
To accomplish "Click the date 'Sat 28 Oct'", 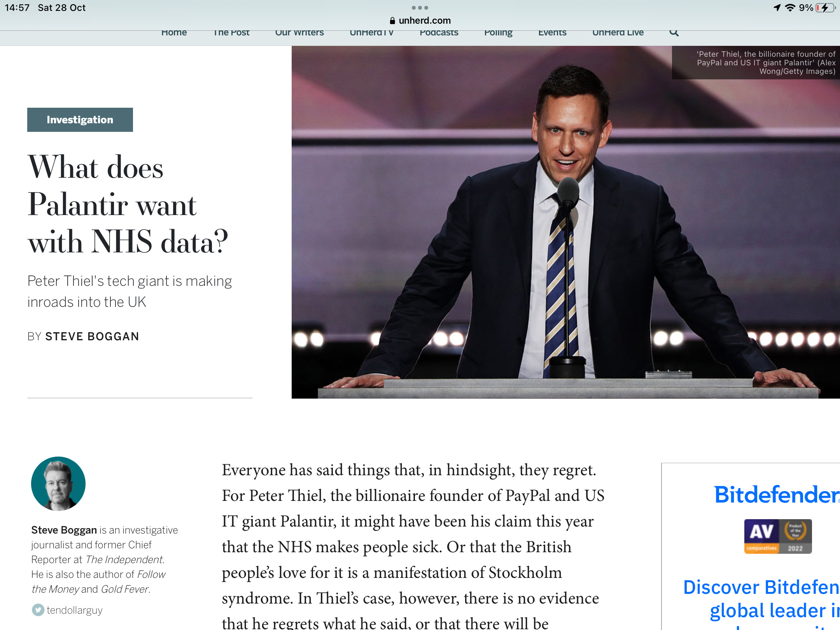I will (62, 8).
